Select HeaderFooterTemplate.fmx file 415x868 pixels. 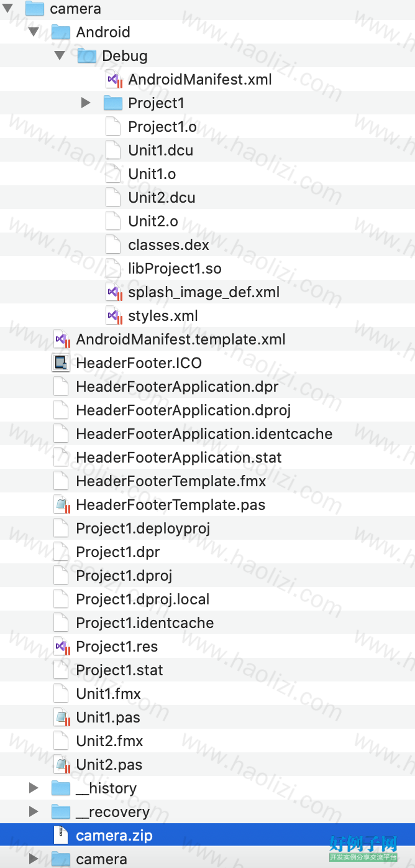tap(171, 481)
